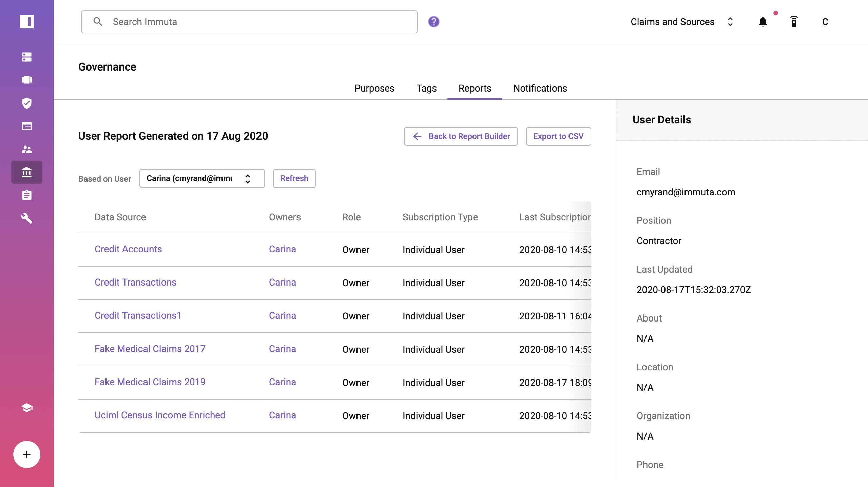This screenshot has width=868, height=487.
Task: Click the Credit Accounts data source link
Action: tap(128, 249)
